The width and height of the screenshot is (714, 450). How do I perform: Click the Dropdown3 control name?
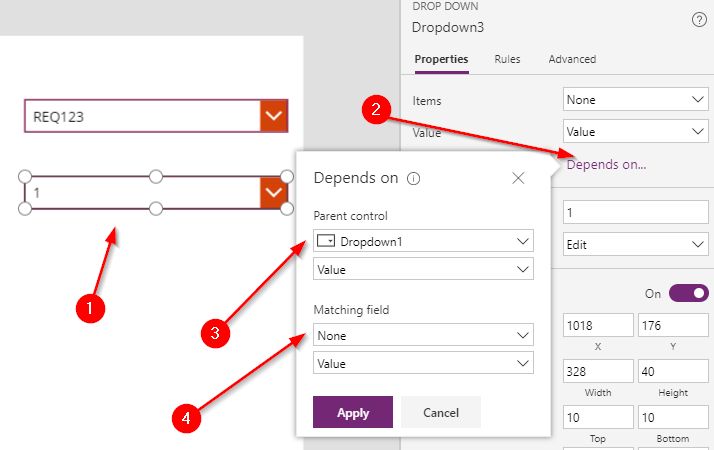point(448,27)
